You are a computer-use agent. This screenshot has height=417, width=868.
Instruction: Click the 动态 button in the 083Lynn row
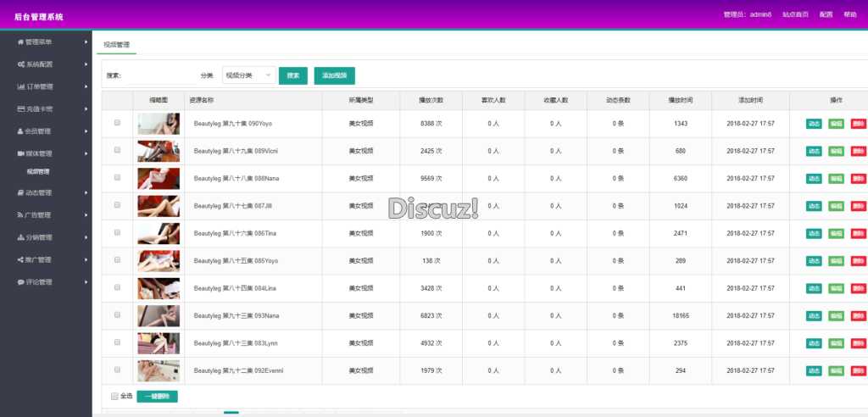(814, 343)
